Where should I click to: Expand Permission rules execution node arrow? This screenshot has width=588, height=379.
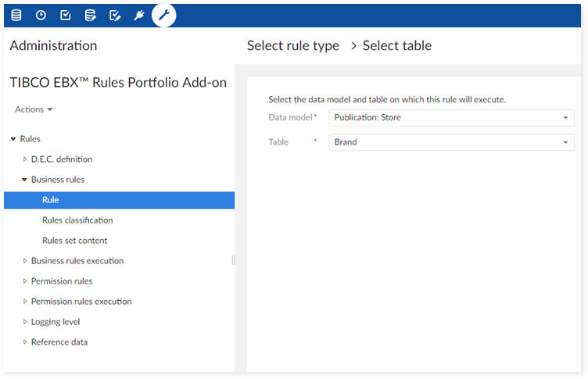pyautogui.click(x=25, y=301)
